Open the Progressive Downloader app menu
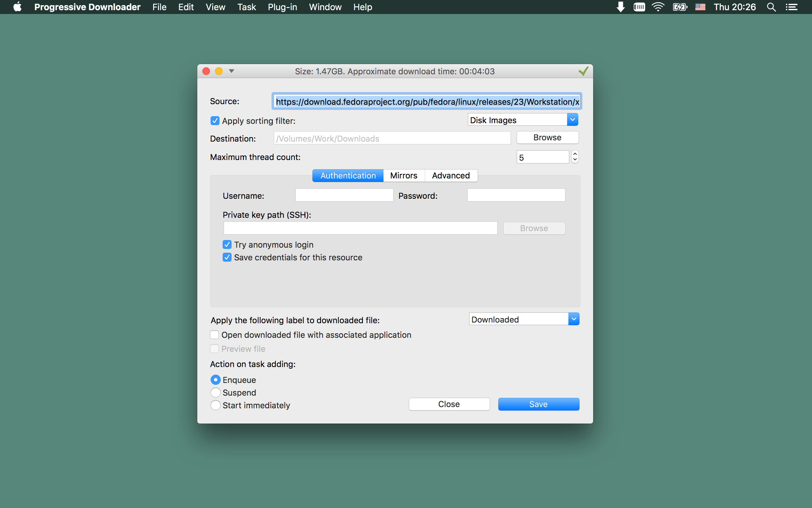 point(87,7)
